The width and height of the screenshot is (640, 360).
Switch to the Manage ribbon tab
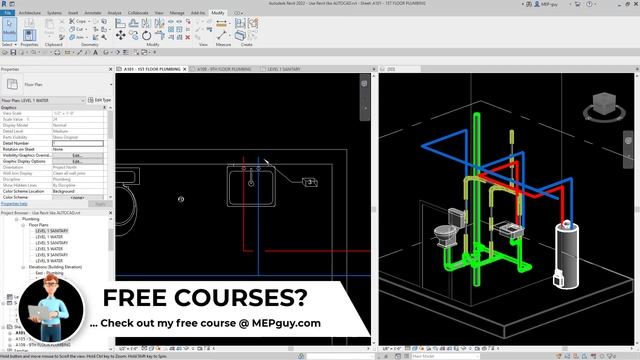click(x=177, y=13)
